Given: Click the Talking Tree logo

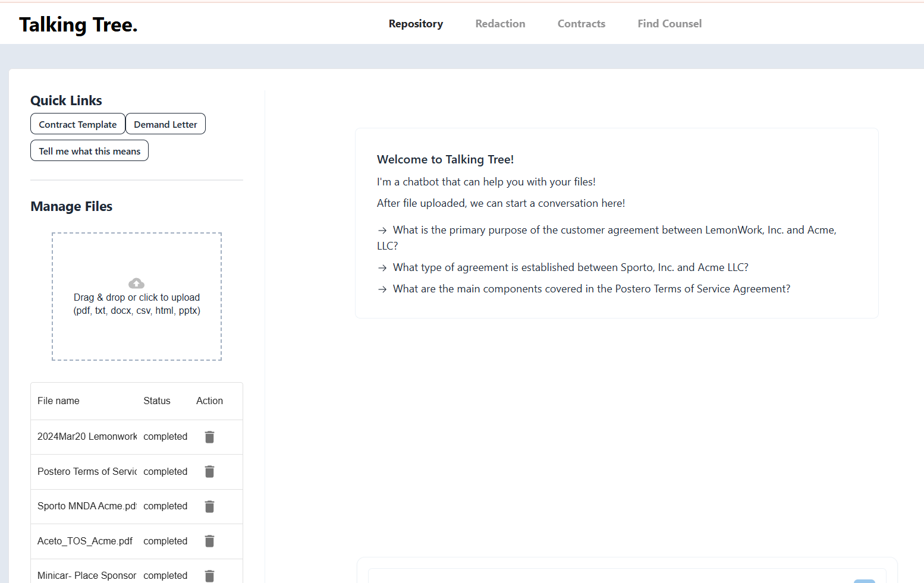Looking at the screenshot, I should [x=78, y=24].
